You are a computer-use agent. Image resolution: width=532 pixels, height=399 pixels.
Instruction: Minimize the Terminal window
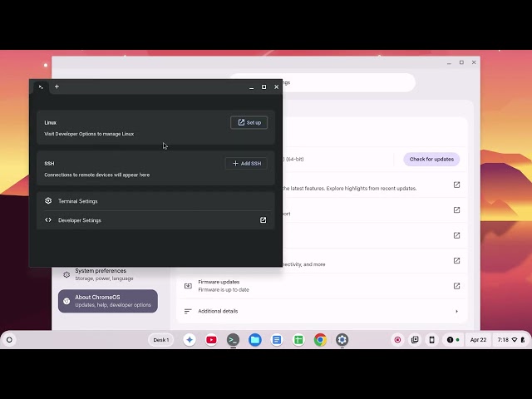251,87
